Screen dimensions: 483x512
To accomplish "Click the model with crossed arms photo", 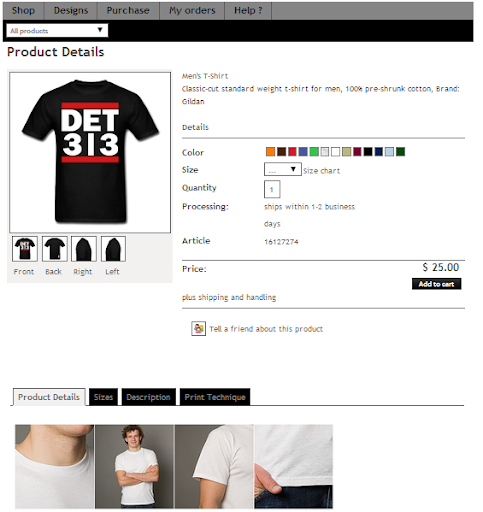I will 134,466.
